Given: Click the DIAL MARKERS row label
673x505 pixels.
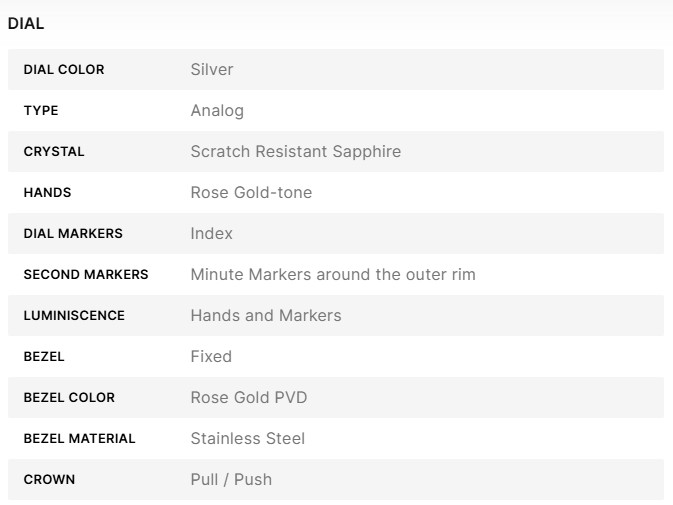Looking at the screenshot, I should 73,234.
